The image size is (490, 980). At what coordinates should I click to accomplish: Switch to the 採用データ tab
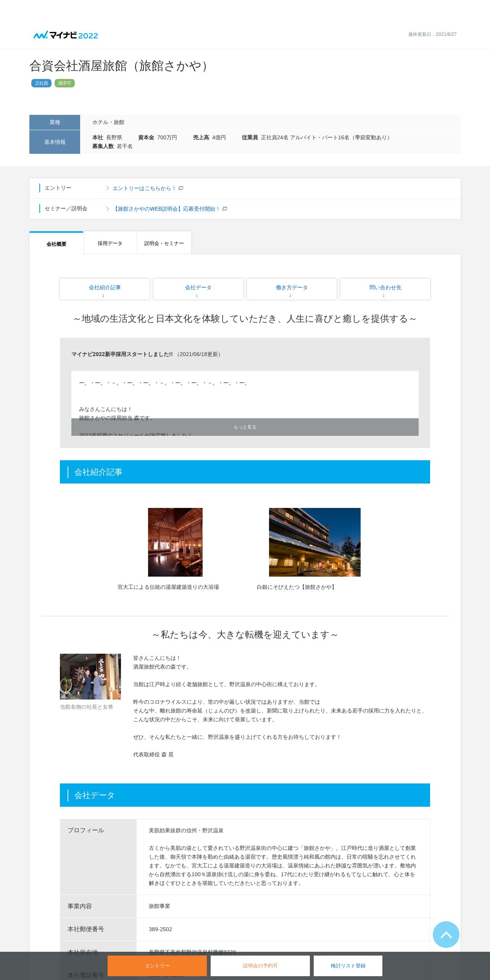tap(110, 243)
